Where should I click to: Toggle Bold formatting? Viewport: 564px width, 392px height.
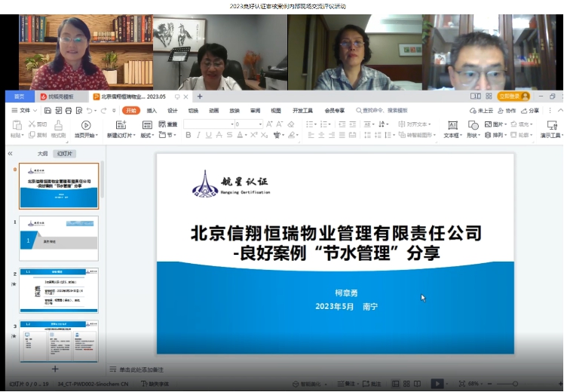189,136
